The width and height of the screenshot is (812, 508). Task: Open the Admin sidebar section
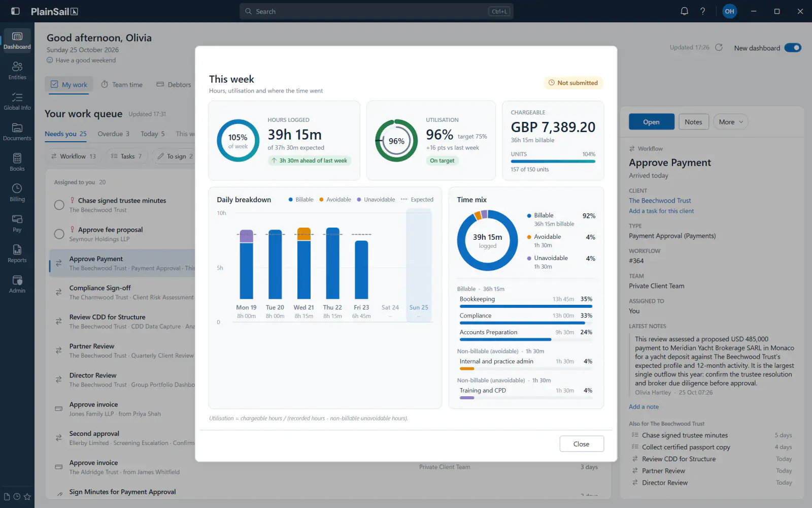pos(17,284)
